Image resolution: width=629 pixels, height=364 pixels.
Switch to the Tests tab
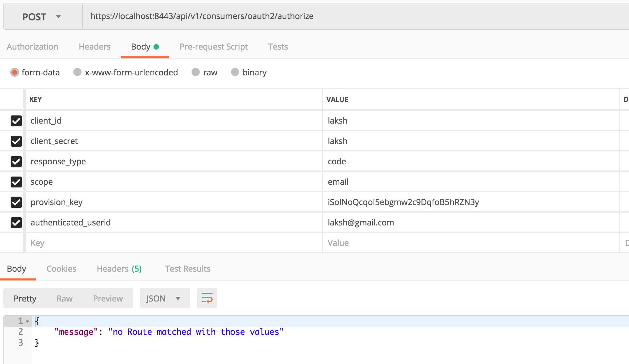point(278,47)
